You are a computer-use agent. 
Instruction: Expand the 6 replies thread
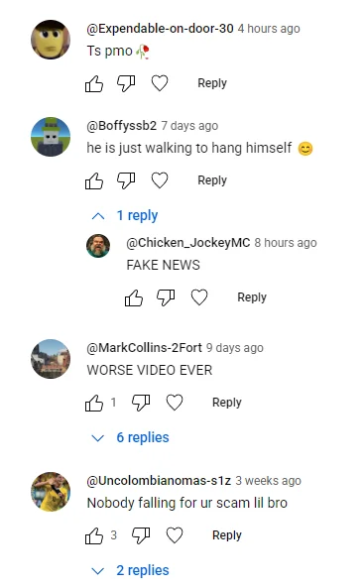point(130,437)
